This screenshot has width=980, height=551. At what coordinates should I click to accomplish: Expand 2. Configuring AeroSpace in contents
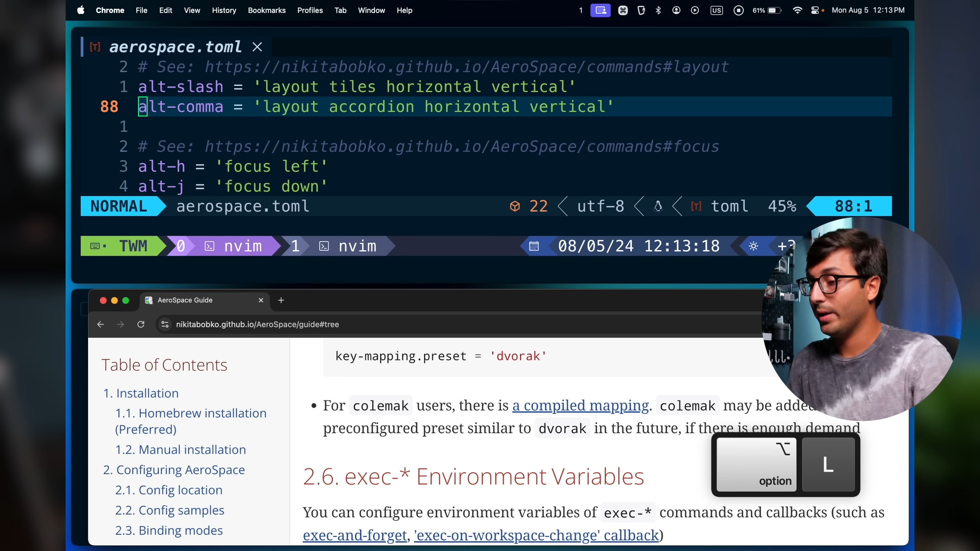click(174, 470)
